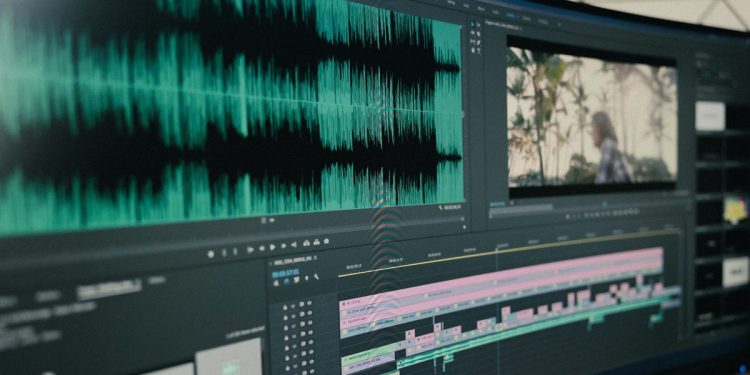Screen dimensions: 750x375
Task: Lock the topmost timeline track
Action: 285,308
